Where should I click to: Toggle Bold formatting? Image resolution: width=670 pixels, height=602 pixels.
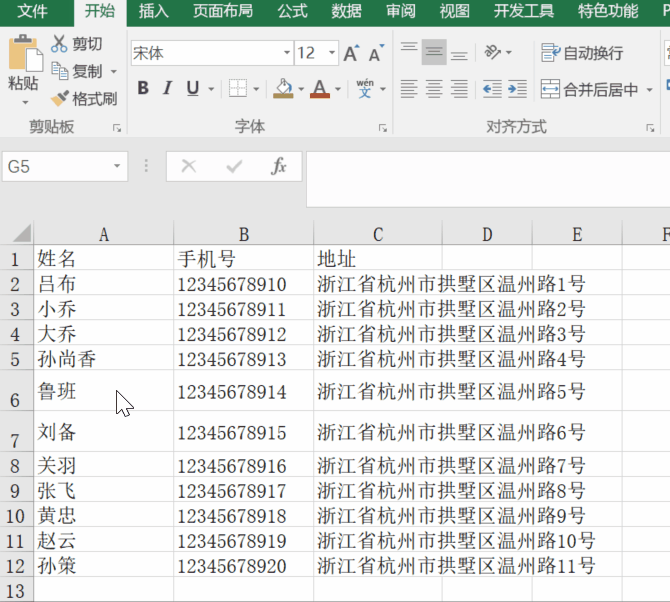tap(143, 88)
